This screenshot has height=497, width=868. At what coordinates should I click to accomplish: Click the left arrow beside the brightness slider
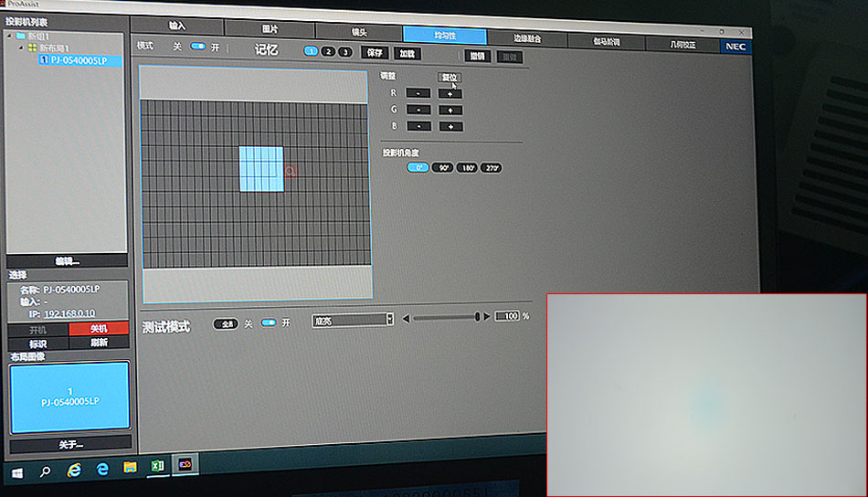pos(406,317)
